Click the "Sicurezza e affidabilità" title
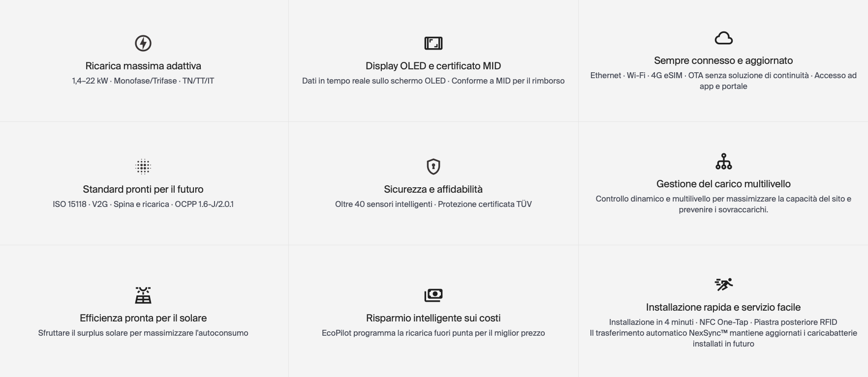This screenshot has width=868, height=377. tap(433, 189)
